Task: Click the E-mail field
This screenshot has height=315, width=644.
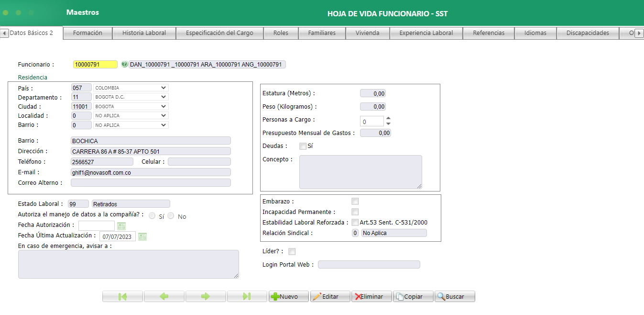Action: click(151, 172)
